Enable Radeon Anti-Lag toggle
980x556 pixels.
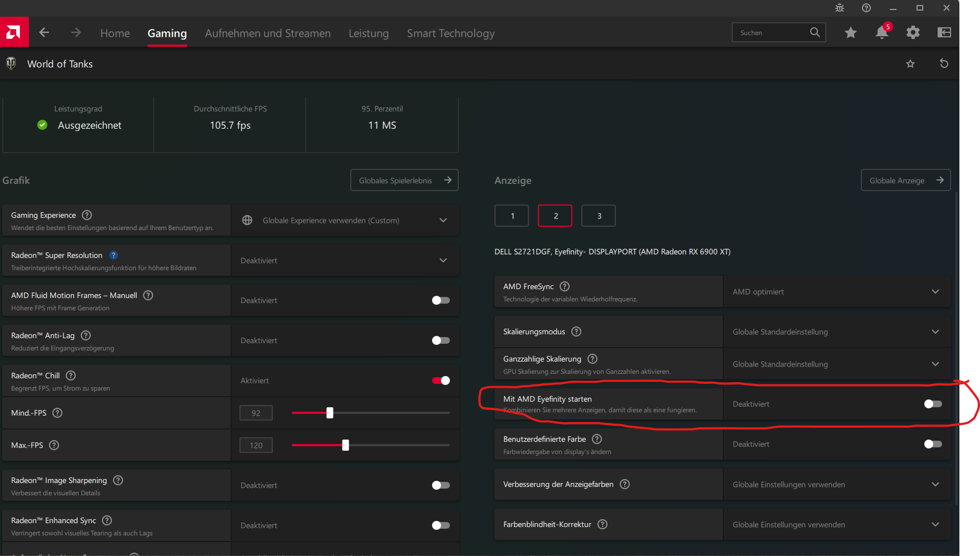tap(440, 340)
